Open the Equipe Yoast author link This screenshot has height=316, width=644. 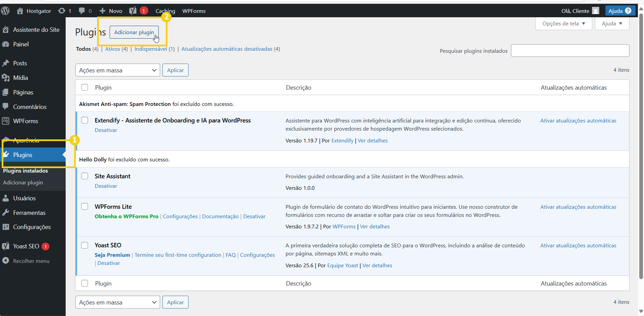tap(342, 266)
